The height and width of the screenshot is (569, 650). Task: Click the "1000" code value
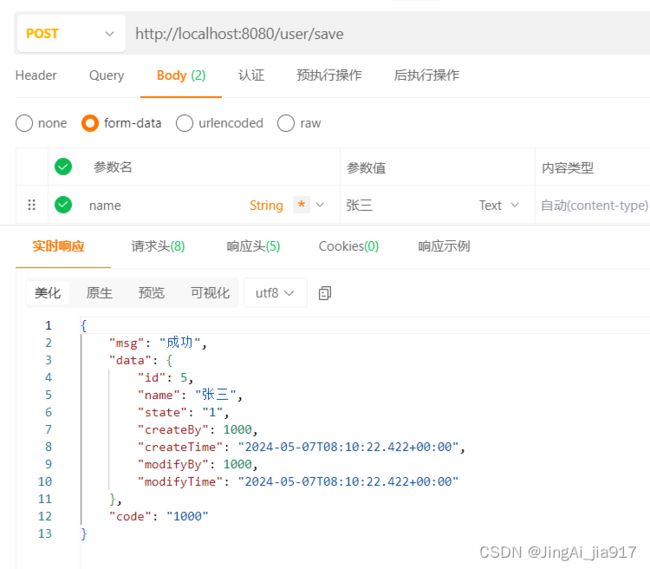[x=187, y=516]
